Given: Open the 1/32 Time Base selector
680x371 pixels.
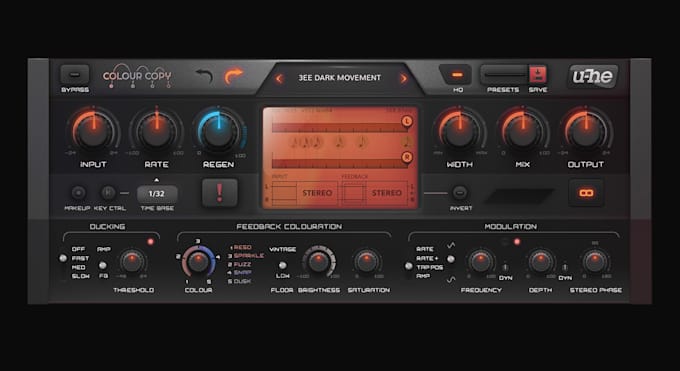Looking at the screenshot, I should tap(157, 194).
